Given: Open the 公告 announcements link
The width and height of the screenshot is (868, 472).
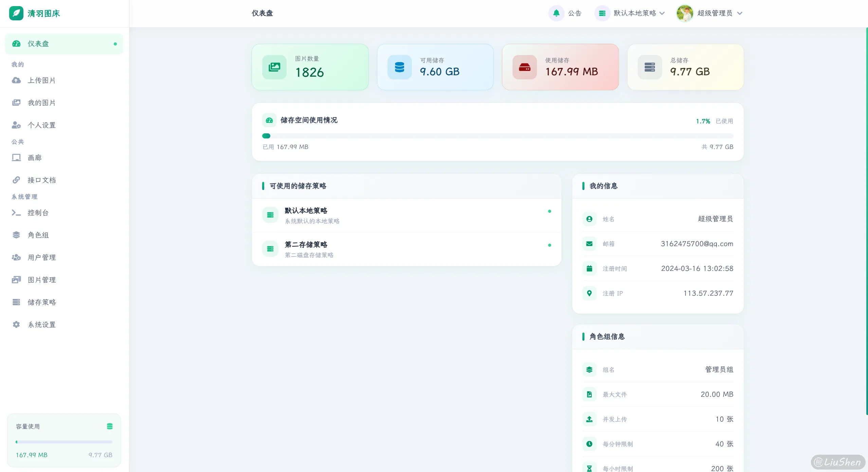Looking at the screenshot, I should coord(575,13).
